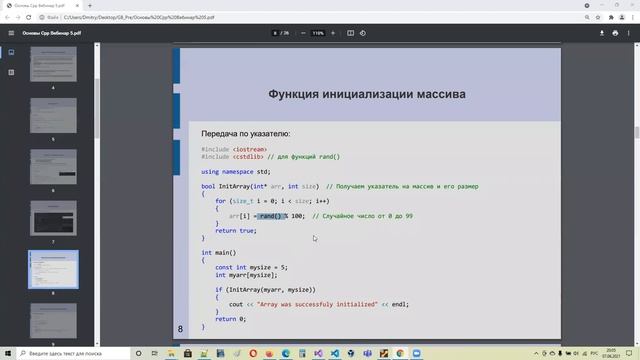Toggle the PDF viewer sidebar menu
Viewport: 640px width, 360px height.
(11, 33)
